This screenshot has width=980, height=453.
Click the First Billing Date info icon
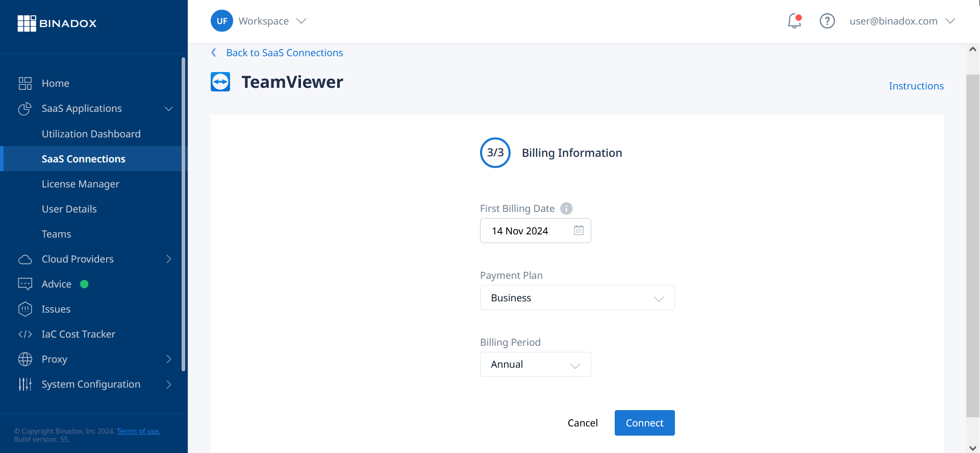(x=566, y=208)
